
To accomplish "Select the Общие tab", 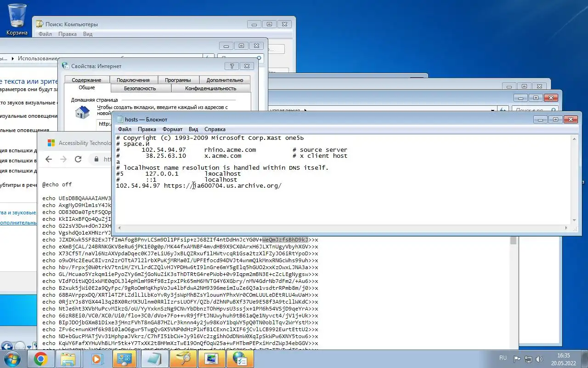I will [87, 87].
